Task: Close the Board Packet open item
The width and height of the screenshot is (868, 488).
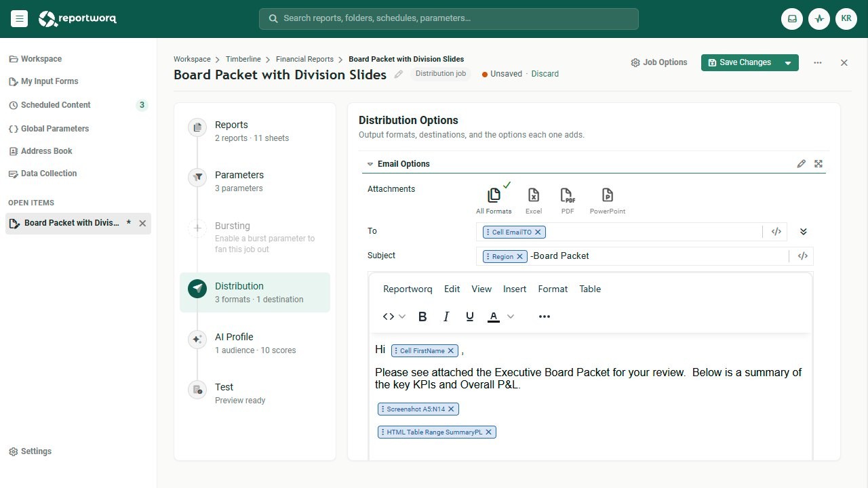Action: [x=142, y=223]
